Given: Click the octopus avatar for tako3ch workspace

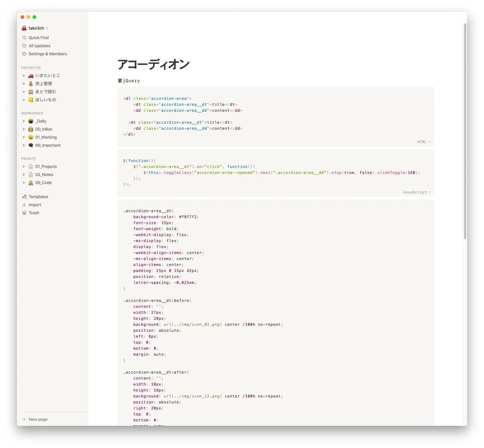Looking at the screenshot, I should (x=24, y=28).
